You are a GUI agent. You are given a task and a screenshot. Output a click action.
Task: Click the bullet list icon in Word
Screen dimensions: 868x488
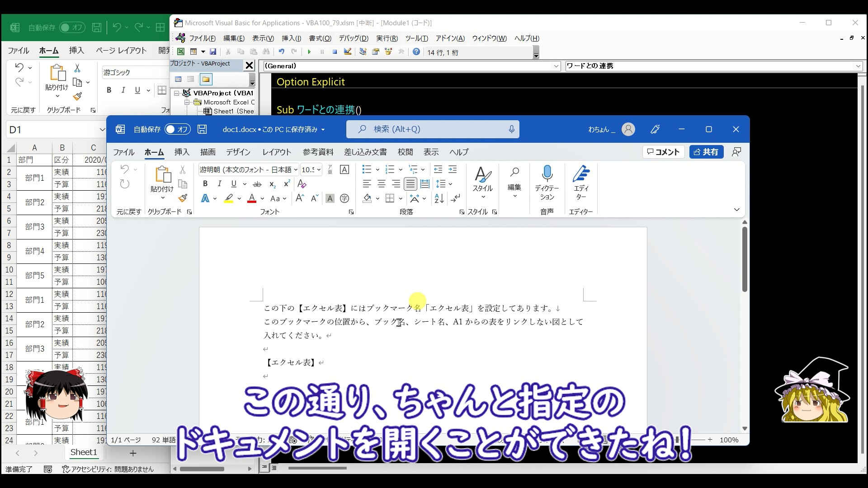pyautogui.click(x=367, y=169)
